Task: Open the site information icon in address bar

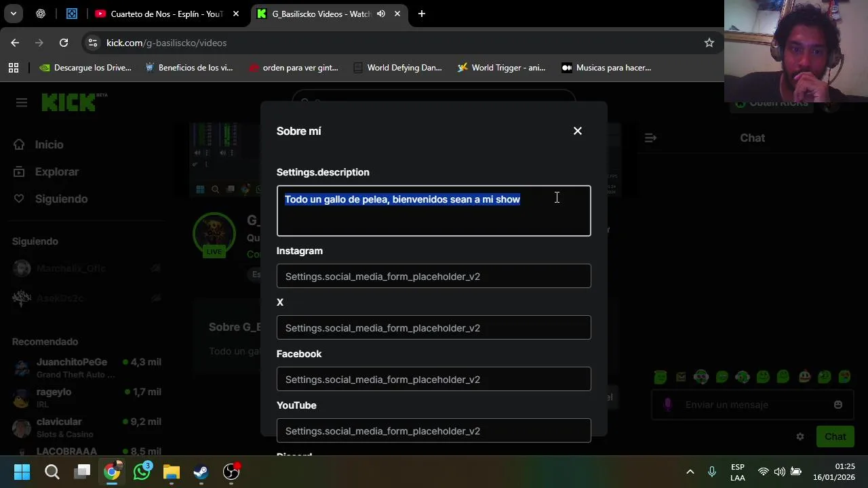Action: point(93,43)
